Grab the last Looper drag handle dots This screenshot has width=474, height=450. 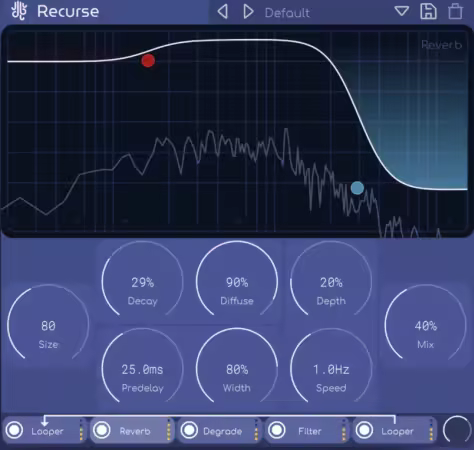[431, 430]
